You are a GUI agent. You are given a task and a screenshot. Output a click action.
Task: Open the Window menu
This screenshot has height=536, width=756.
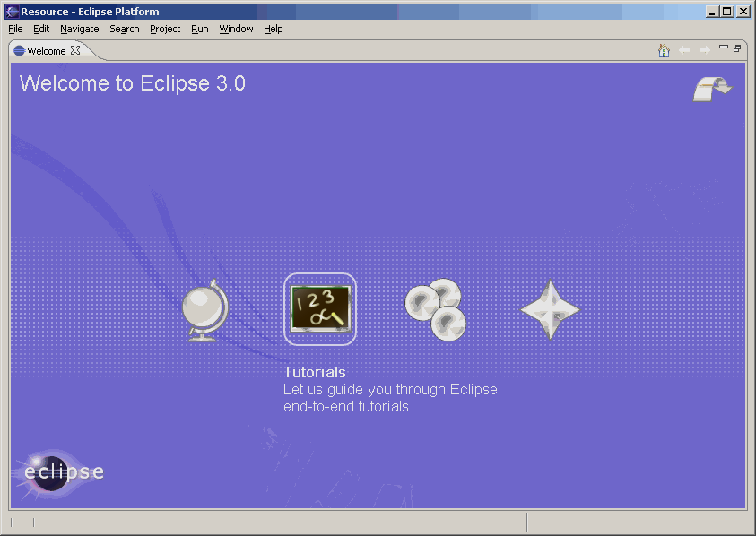click(x=236, y=29)
